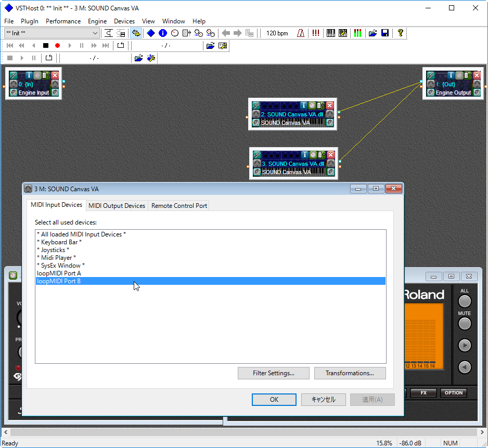Click the highlighted yellow chip icon in the top toolbar
The height and width of the screenshot is (448, 488).
pyautogui.click(x=136, y=33)
